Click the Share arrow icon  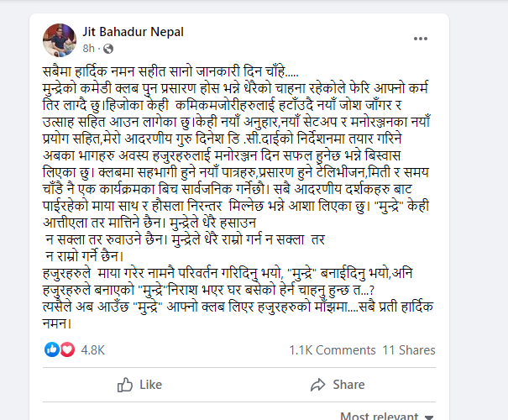[x=317, y=385]
